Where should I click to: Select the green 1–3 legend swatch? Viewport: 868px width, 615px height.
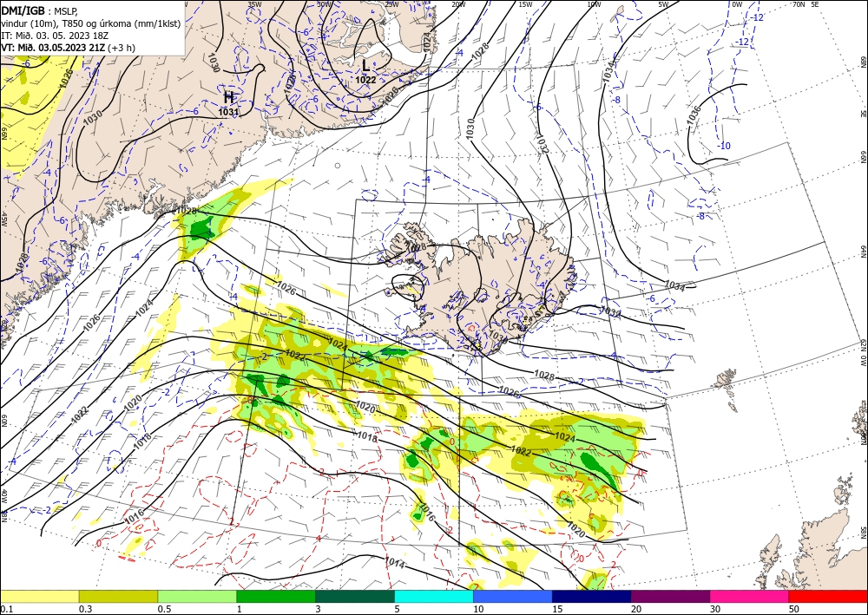click(x=276, y=596)
